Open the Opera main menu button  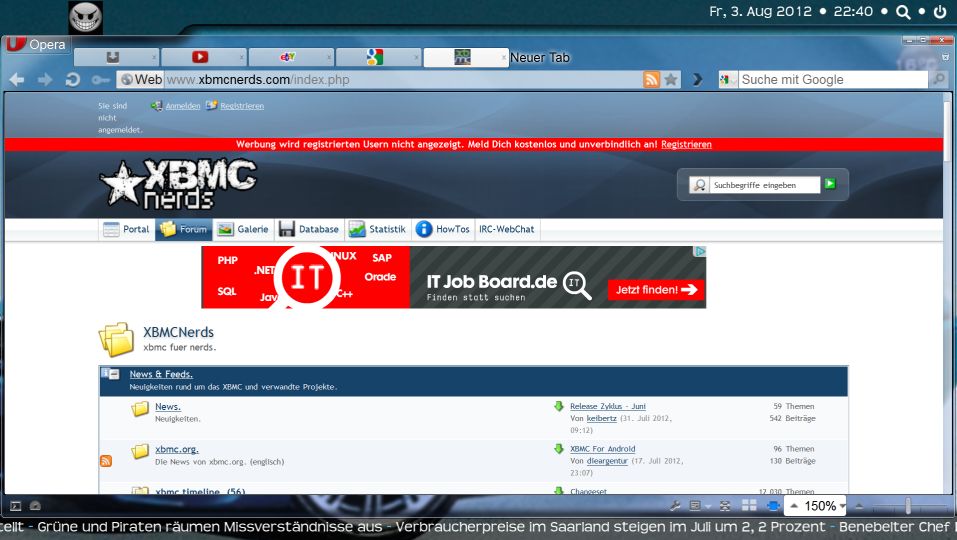point(37,45)
